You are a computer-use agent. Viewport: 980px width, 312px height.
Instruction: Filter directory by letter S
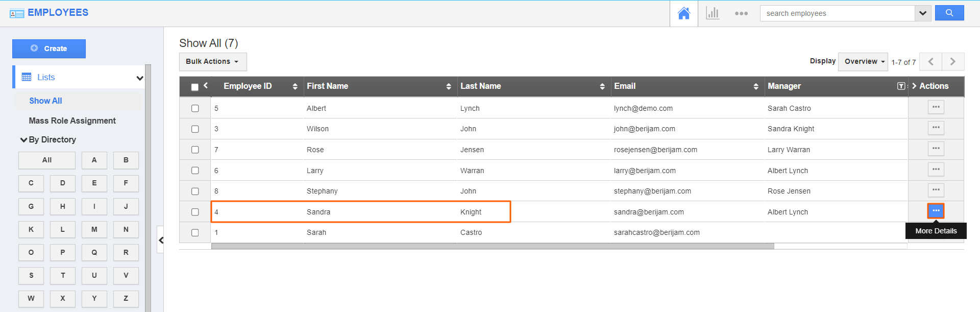31,276
